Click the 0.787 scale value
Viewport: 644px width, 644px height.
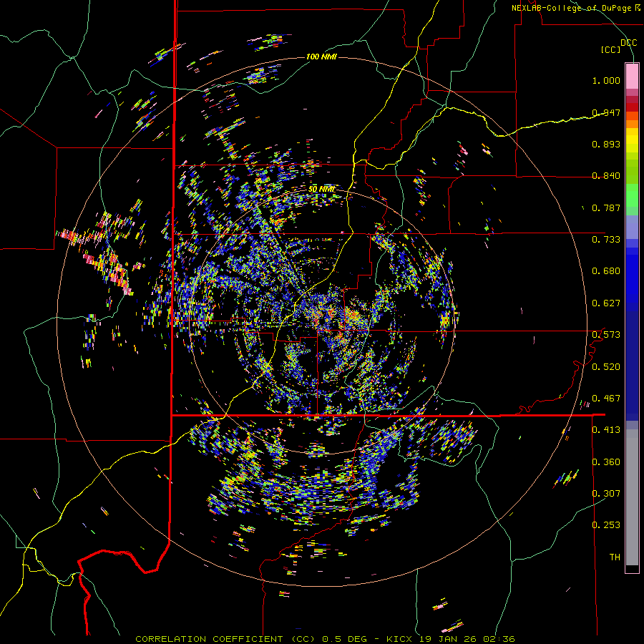tap(606, 208)
